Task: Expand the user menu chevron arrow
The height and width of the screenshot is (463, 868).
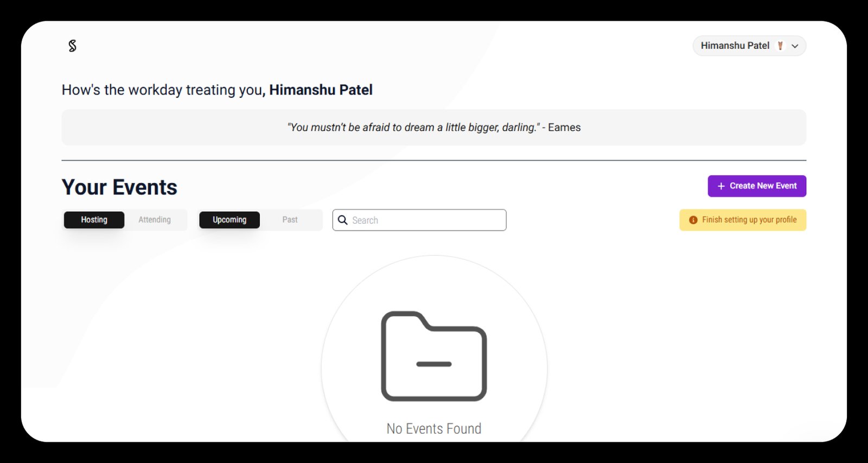Action: (x=795, y=46)
